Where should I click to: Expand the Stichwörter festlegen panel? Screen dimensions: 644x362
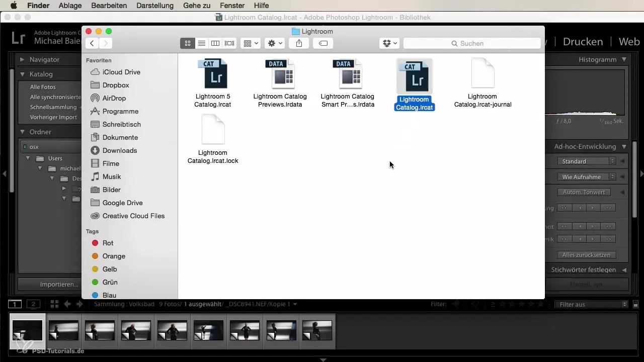[624, 269]
